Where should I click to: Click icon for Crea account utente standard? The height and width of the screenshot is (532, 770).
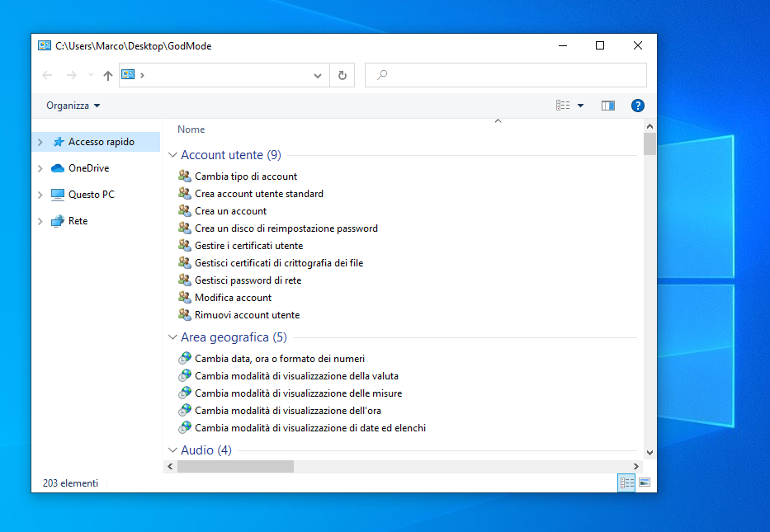coord(185,193)
